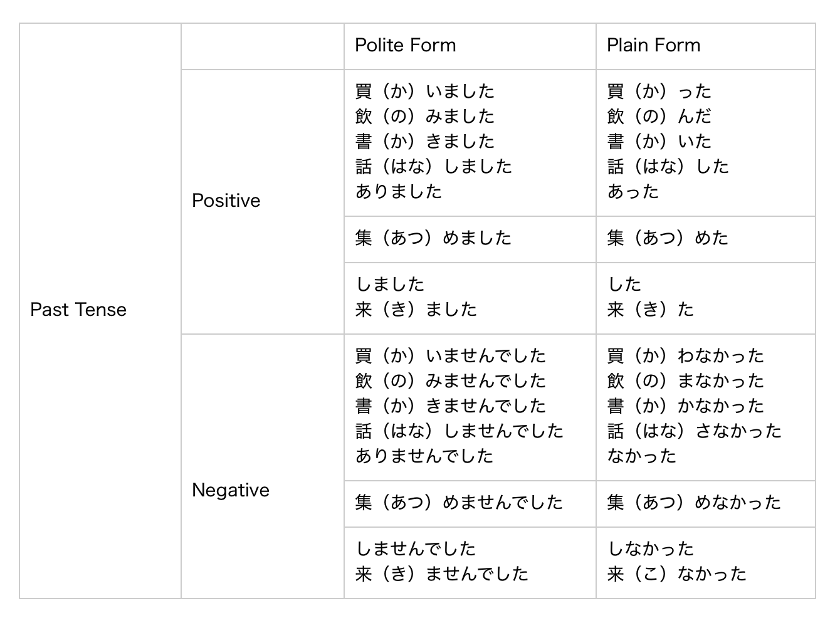This screenshot has height=618, width=840.
Task: Click the text しませんでした
Action: pyautogui.click(x=416, y=549)
